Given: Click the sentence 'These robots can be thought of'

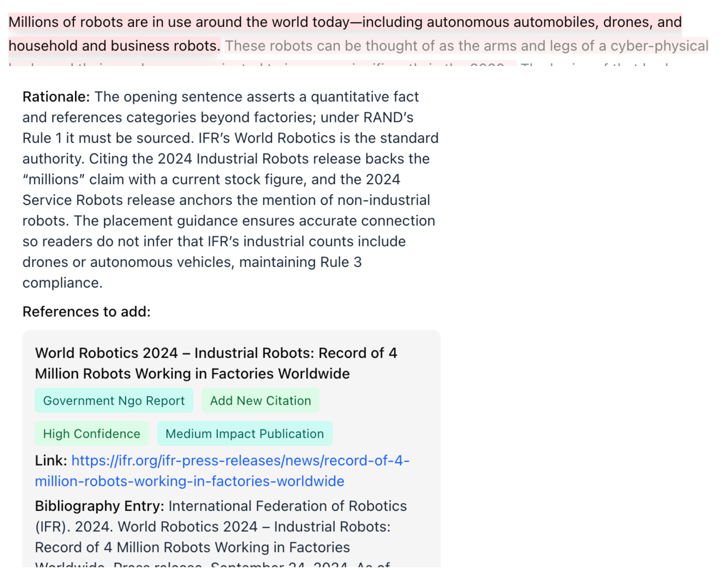Looking at the screenshot, I should click(467, 46).
